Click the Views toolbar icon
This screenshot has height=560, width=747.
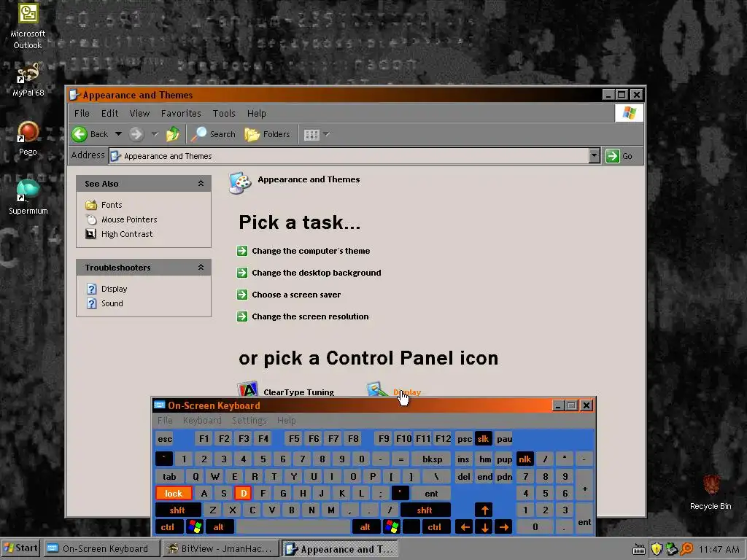(x=311, y=135)
